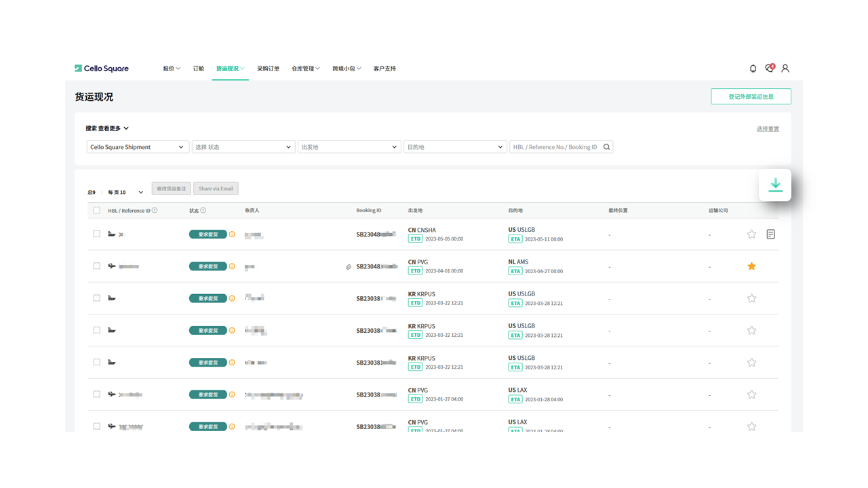868x488 pixels.
Task: Select the first shipment row checkbox
Action: (x=97, y=234)
